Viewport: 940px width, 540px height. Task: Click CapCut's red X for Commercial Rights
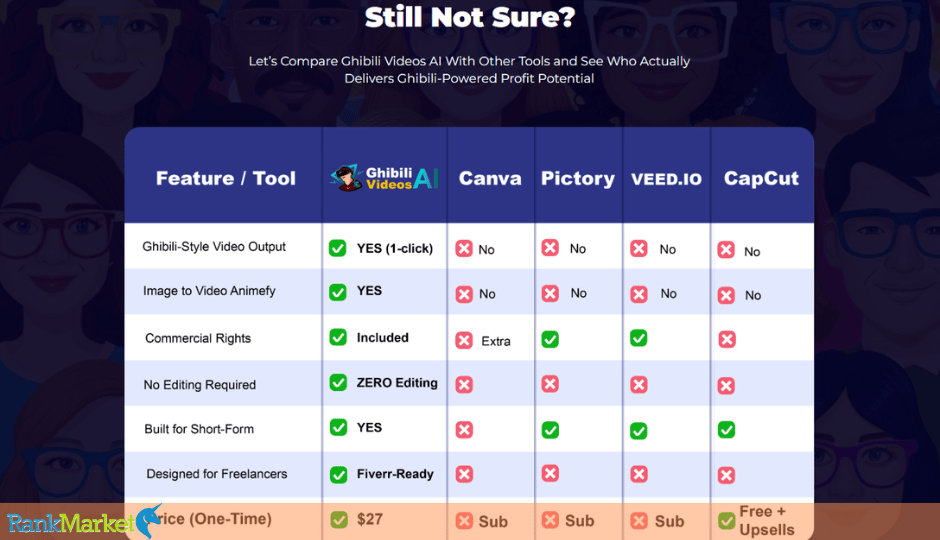coord(727,340)
